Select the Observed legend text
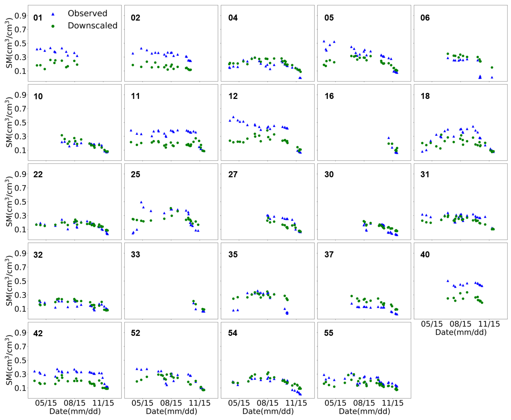 click(x=87, y=13)
